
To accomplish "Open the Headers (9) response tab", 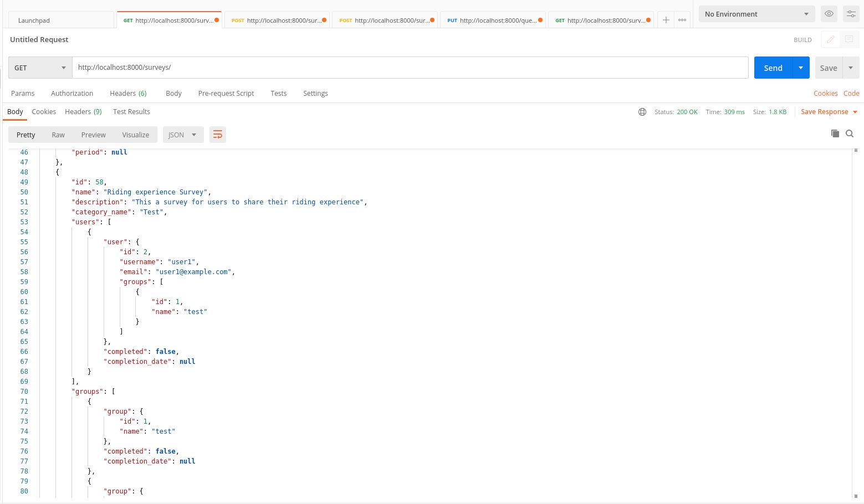I will (x=83, y=111).
